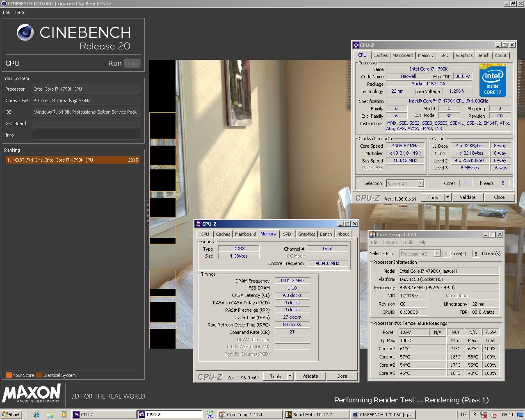This screenshot has height=420, width=525.
Task: Click Tools button in CPU-Z CPU window
Action: [x=433, y=197]
